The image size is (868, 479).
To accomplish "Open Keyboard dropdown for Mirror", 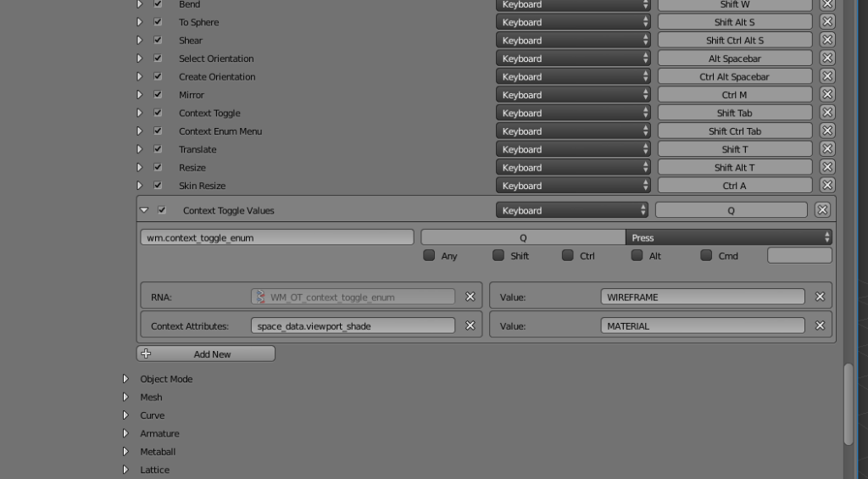I will pyautogui.click(x=573, y=95).
